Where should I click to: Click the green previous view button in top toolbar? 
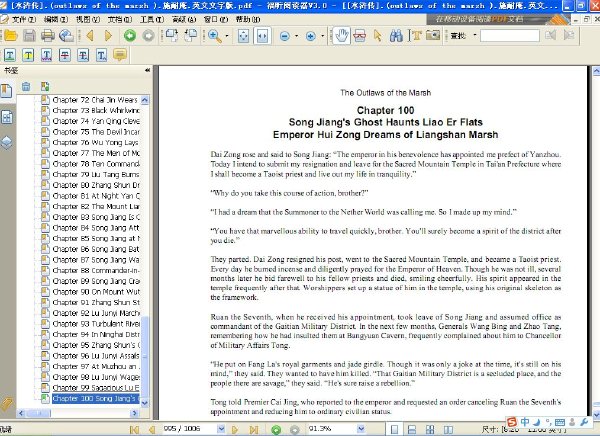point(130,36)
